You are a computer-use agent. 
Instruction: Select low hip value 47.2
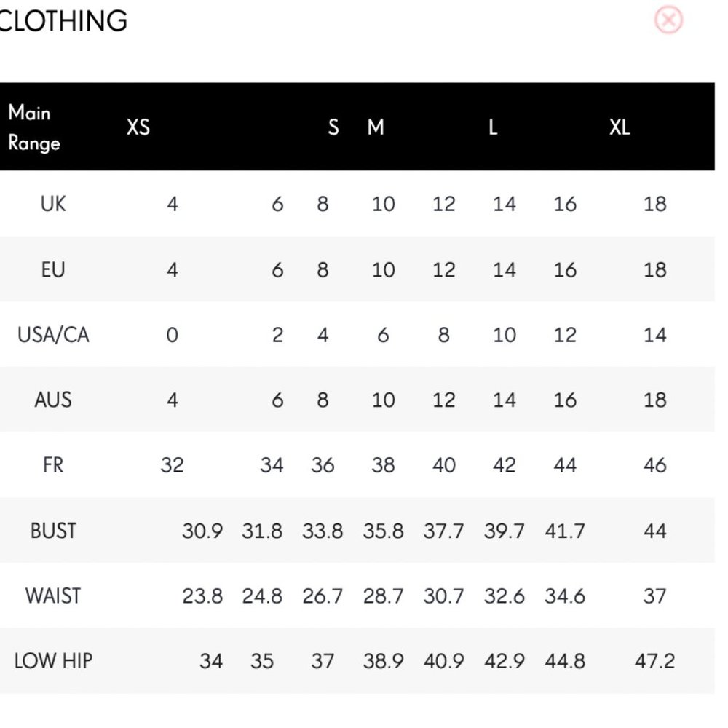pyautogui.click(x=654, y=661)
